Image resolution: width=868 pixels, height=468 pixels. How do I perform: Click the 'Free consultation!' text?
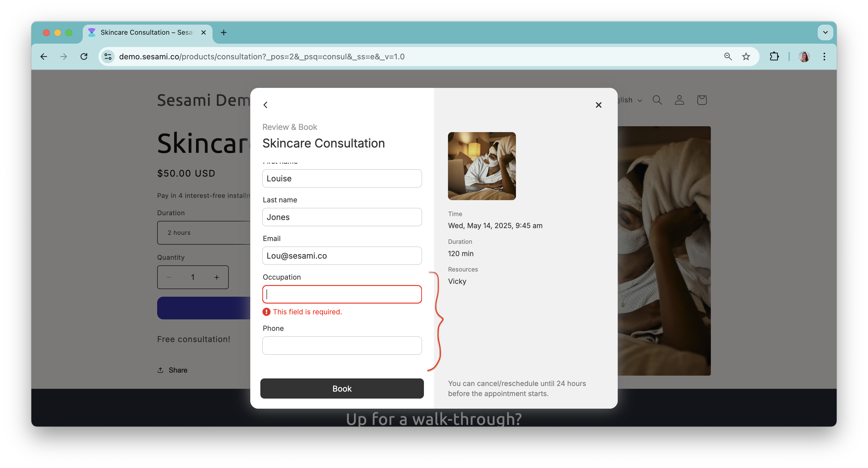(x=194, y=339)
